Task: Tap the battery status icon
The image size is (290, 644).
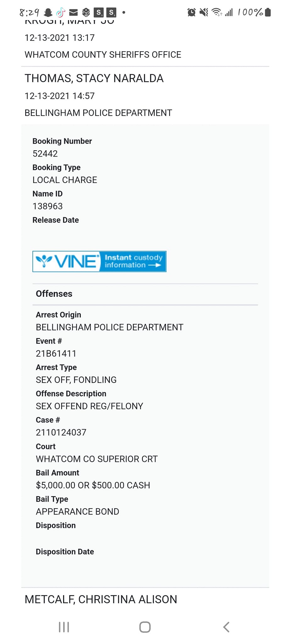Action: coord(268,12)
